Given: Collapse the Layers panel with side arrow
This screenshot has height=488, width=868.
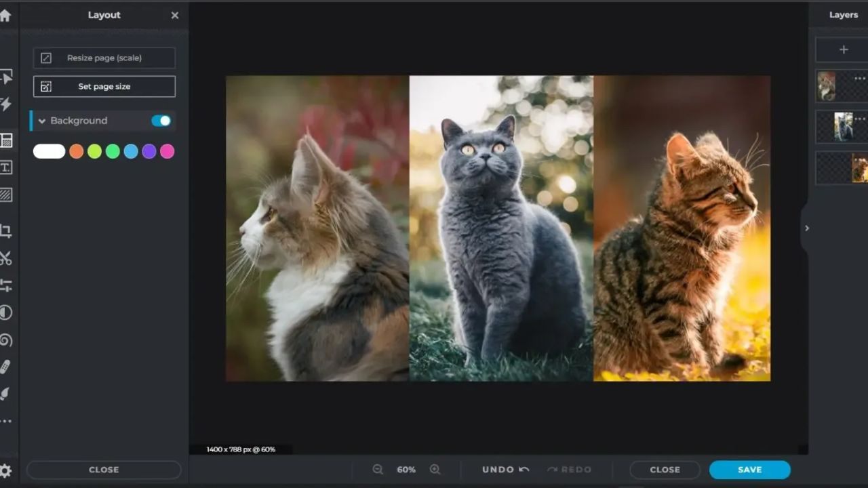Looking at the screenshot, I should click(806, 228).
